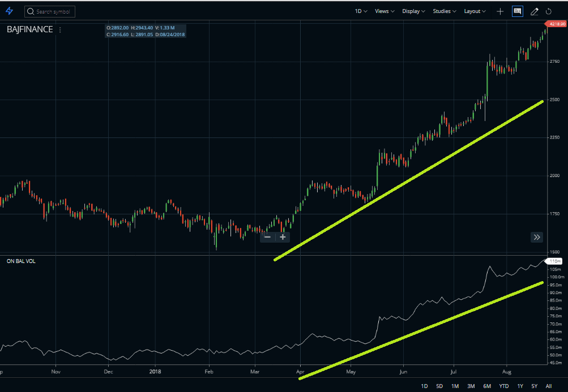The height and width of the screenshot is (392, 568).
Task: Select the 6M range button
Action: coord(487,386)
